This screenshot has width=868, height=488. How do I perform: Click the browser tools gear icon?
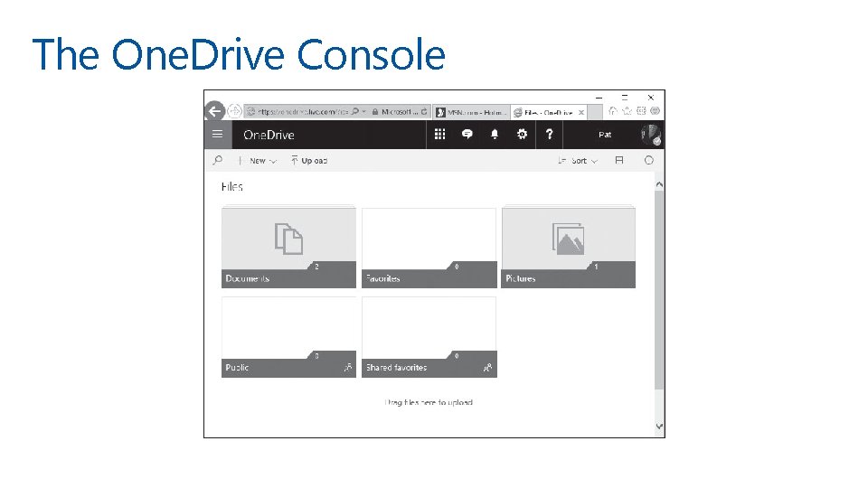(641, 110)
